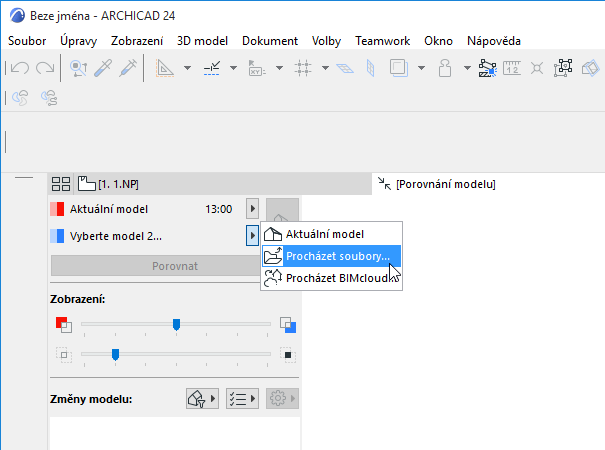Click the second Teamwork cloud settings icon

[x=49, y=98]
